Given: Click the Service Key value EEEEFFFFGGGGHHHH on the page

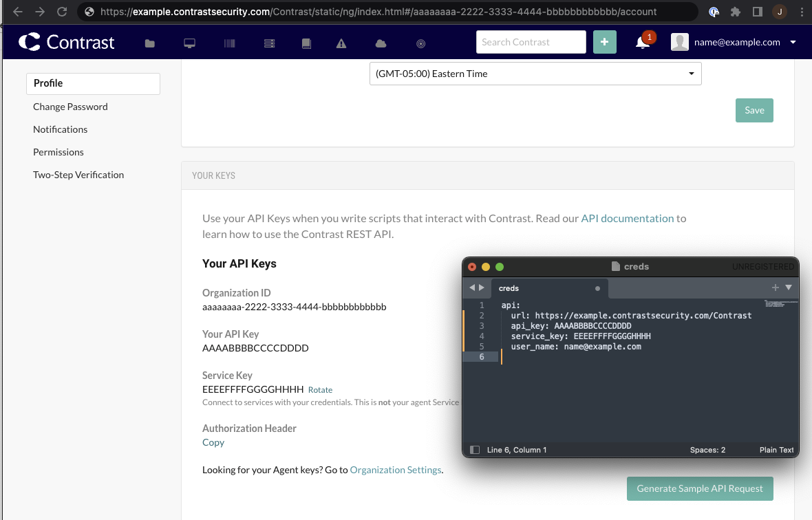Looking at the screenshot, I should tap(253, 389).
